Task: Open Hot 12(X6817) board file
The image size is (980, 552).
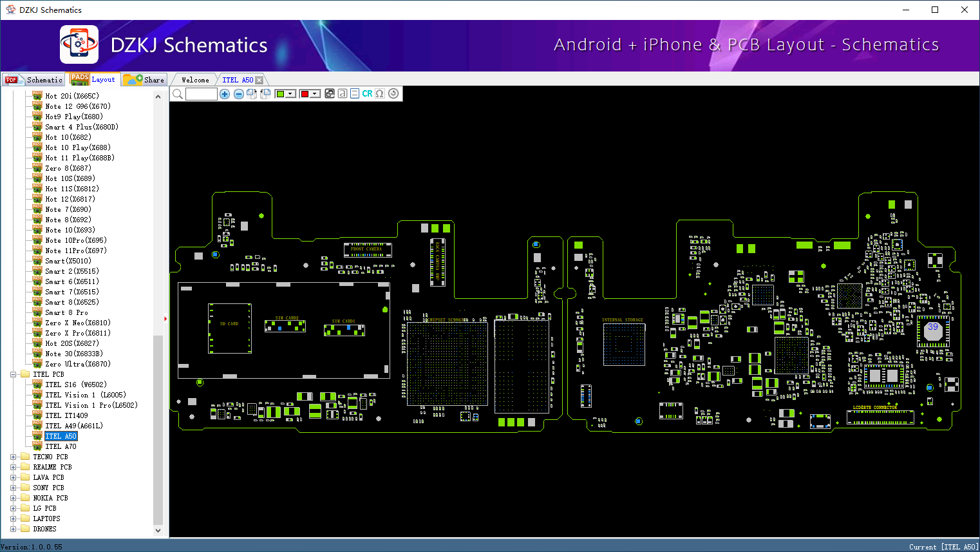Action: coord(70,199)
